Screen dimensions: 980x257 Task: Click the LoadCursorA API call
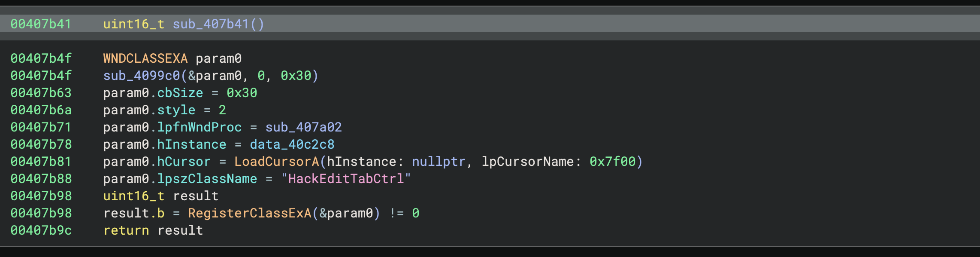click(x=277, y=162)
